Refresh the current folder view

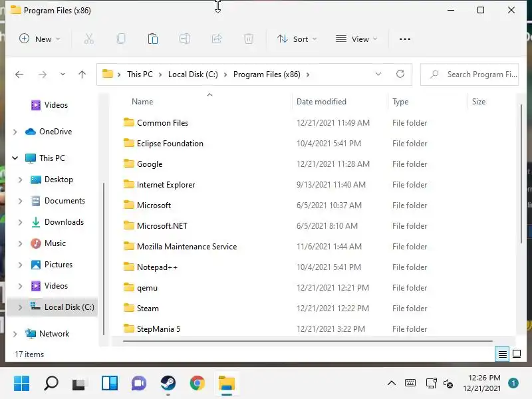[x=400, y=74]
